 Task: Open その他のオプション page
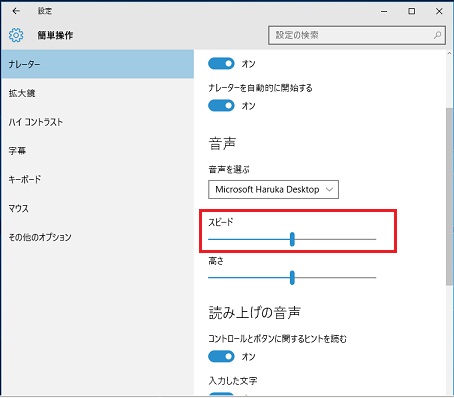click(97, 237)
